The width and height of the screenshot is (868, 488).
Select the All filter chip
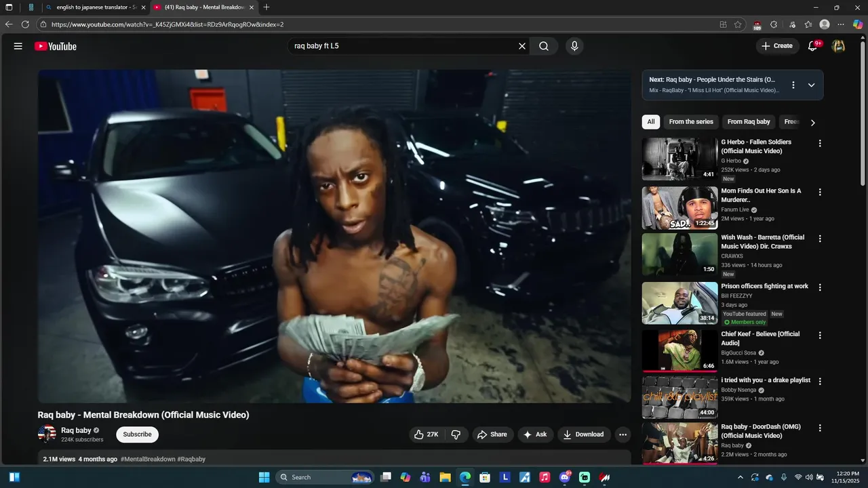[x=651, y=122]
